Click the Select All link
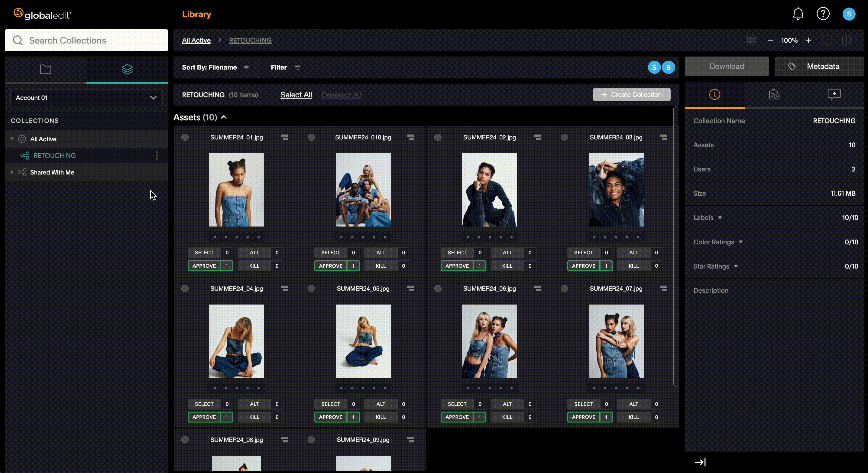 tap(296, 95)
